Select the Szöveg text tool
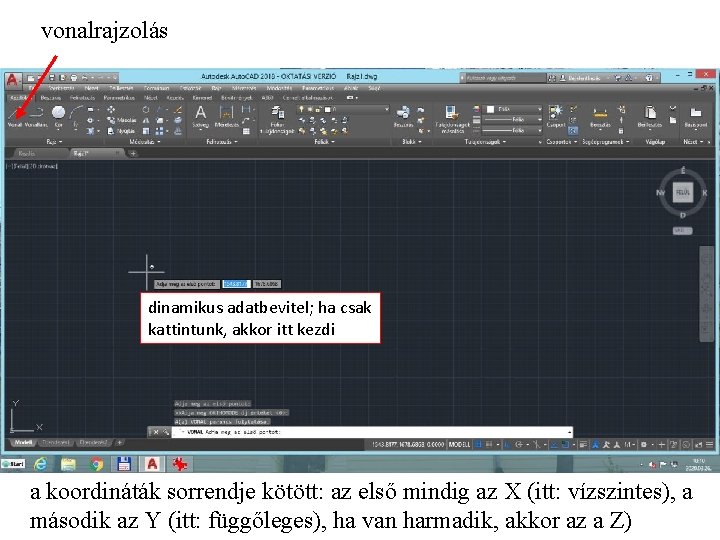This screenshot has width=720, height=540. pos(201,116)
